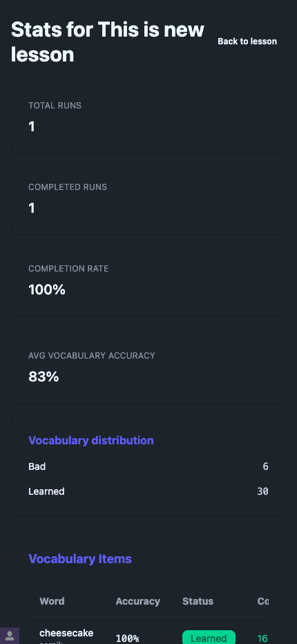Select the Bad distribution row
The width and height of the screenshot is (297, 644).
click(x=148, y=466)
